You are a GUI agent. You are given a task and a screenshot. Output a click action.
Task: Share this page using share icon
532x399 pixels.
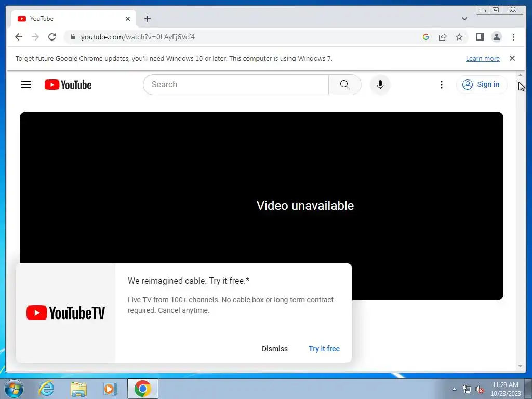click(443, 37)
